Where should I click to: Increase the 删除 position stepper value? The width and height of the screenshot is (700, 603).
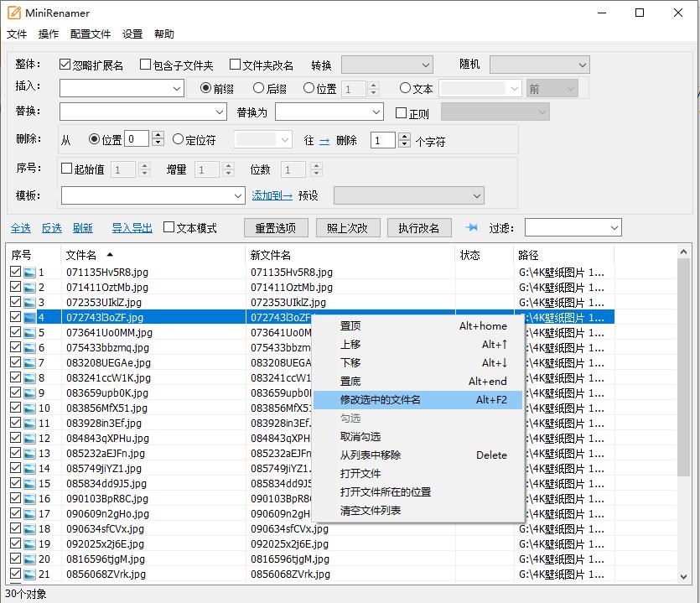[158, 136]
